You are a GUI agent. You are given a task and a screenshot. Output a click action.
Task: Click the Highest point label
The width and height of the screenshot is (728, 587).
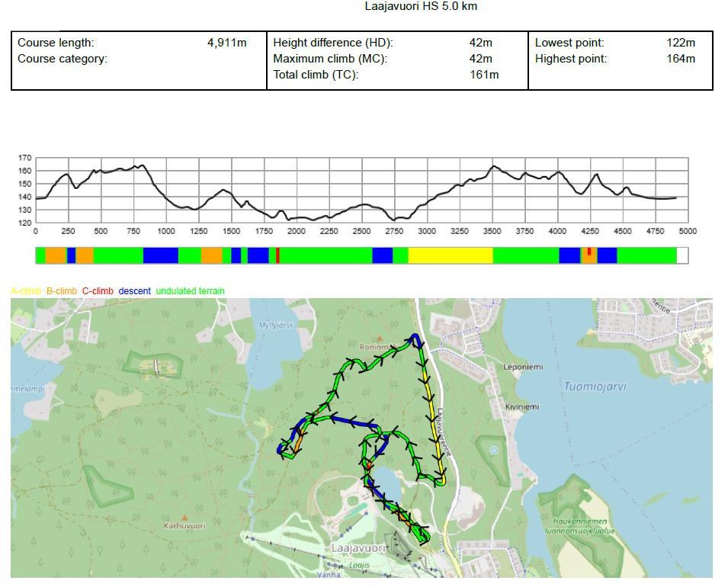571,59
